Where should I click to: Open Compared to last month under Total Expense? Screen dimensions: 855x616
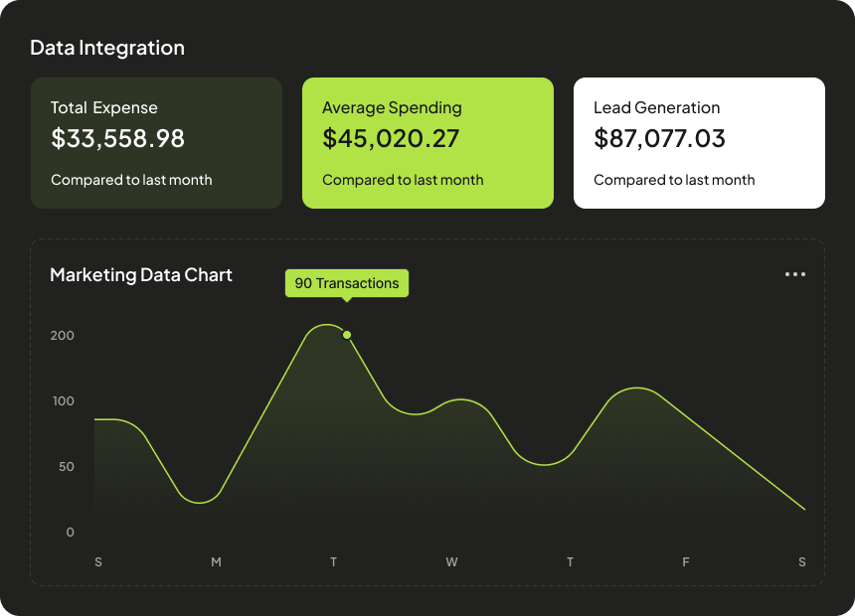coord(131,180)
